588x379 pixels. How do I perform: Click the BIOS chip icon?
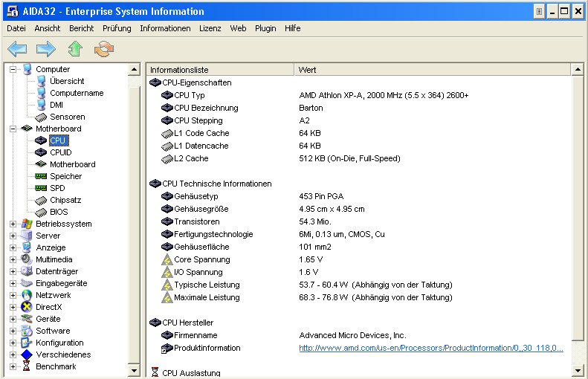coord(40,213)
